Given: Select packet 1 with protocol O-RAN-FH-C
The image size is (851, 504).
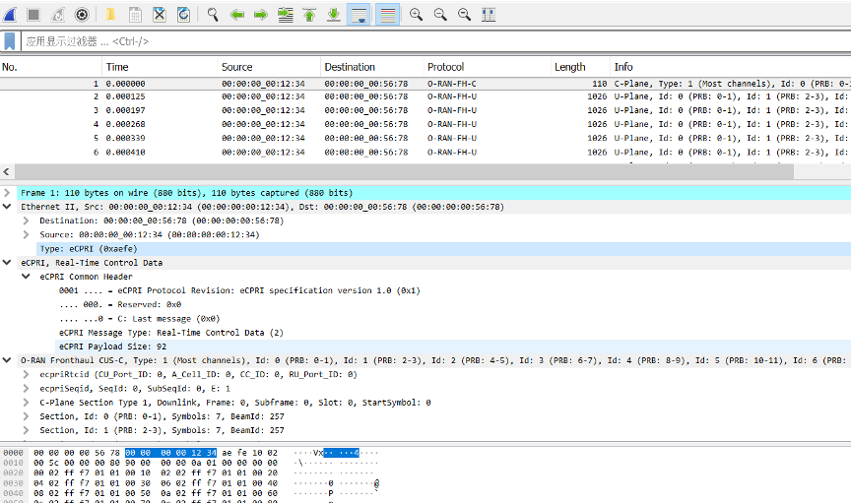Looking at the screenshot, I should [425, 84].
